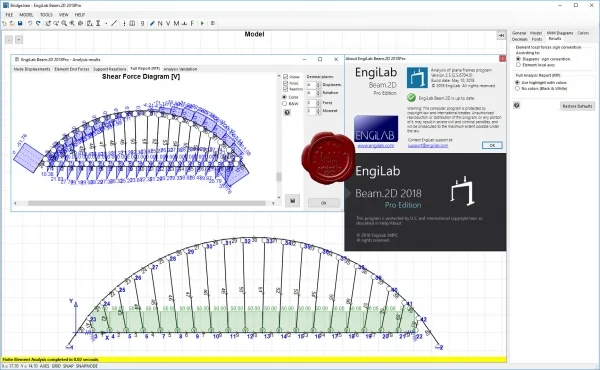Viewport: 600px width, 370px height.
Task: Click the Undo arrow in toolbar
Action: [29, 23]
